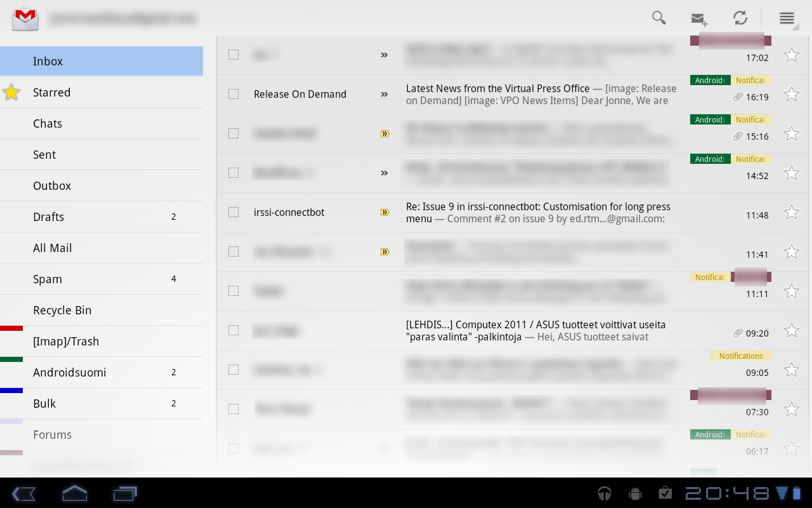Tap the double-arrow marker on Release On Demand
This screenshot has height=508, width=812.
(384, 94)
